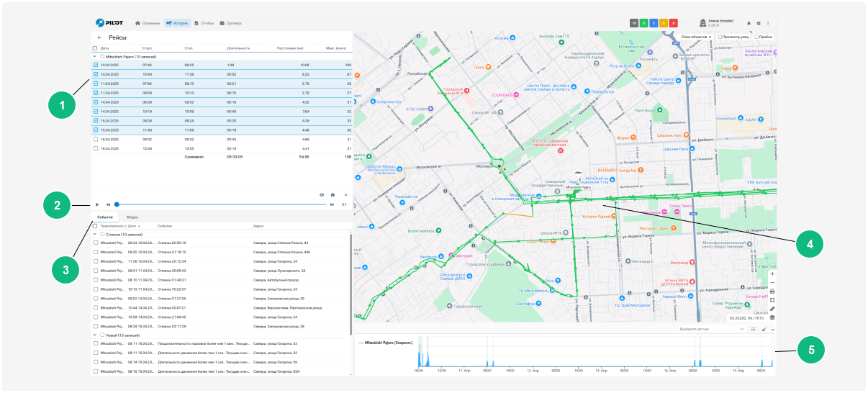The height and width of the screenshot is (393, 868).
Task: Click the print map icon
Action: click(772, 291)
